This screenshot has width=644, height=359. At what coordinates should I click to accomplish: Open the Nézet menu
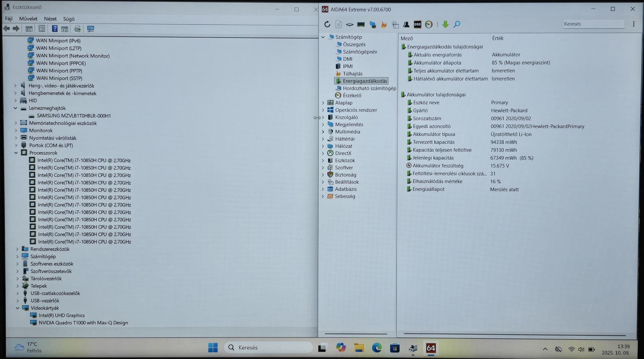(50, 19)
